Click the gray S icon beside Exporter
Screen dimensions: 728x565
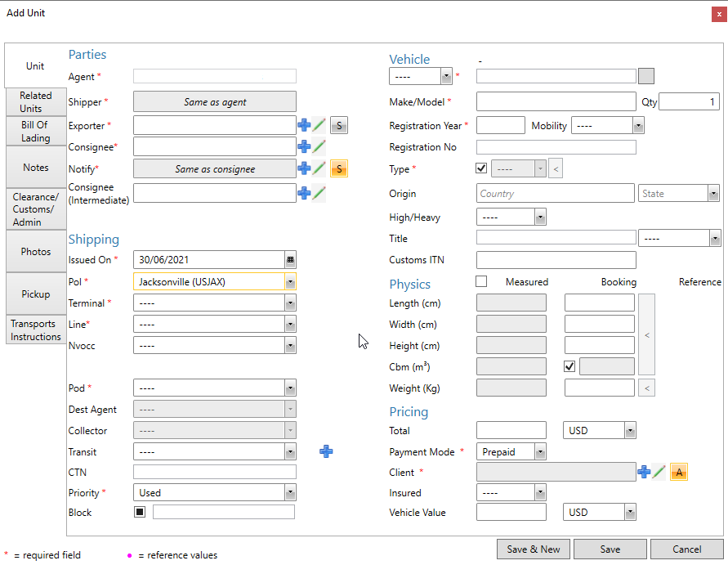tap(339, 125)
